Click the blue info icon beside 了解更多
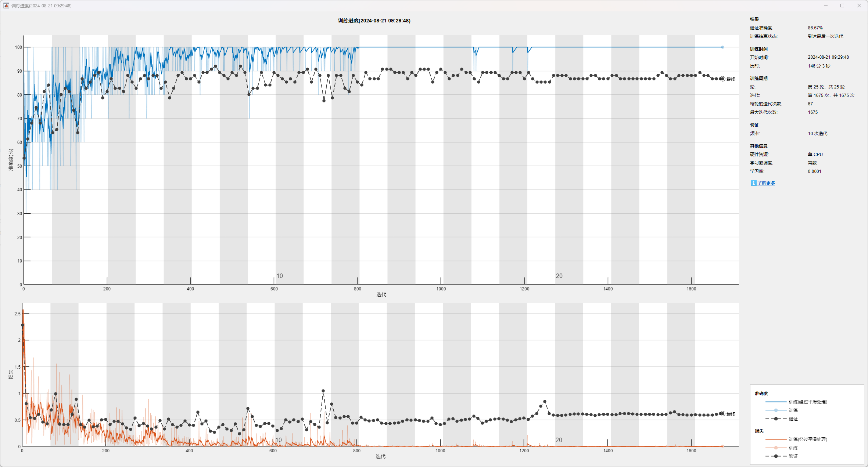Viewport: 868px width, 467px height. point(753,183)
